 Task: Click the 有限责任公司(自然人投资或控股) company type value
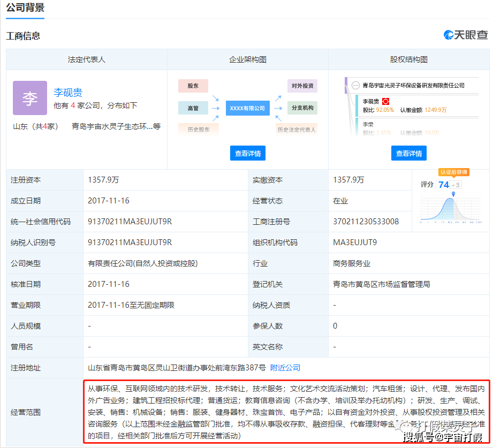point(143,263)
